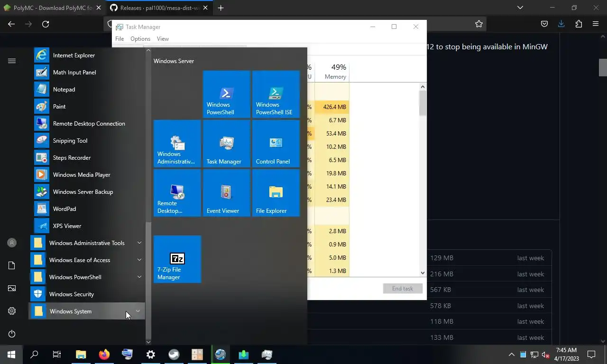Image resolution: width=607 pixels, height=364 pixels.
Task: Open the Action Center notifications
Action: tap(591, 355)
